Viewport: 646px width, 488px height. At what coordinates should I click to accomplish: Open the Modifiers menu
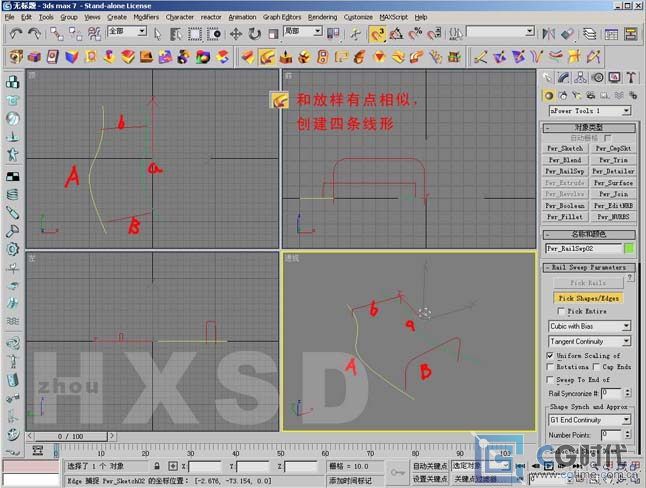146,17
